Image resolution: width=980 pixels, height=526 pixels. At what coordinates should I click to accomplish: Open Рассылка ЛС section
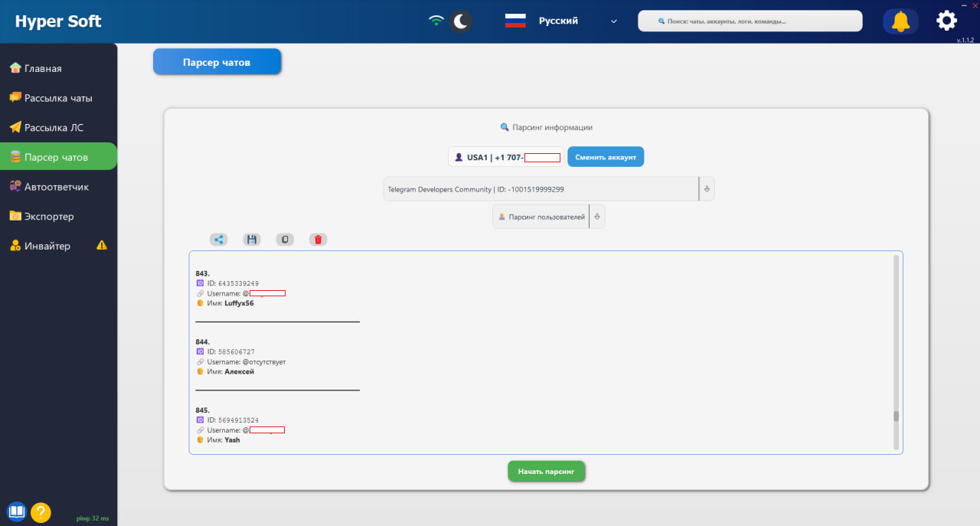59,127
